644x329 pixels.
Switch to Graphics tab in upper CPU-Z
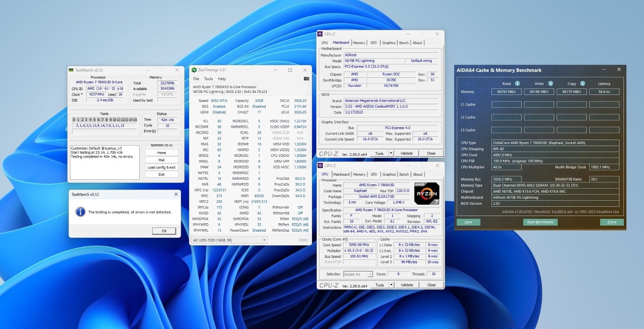pos(389,43)
